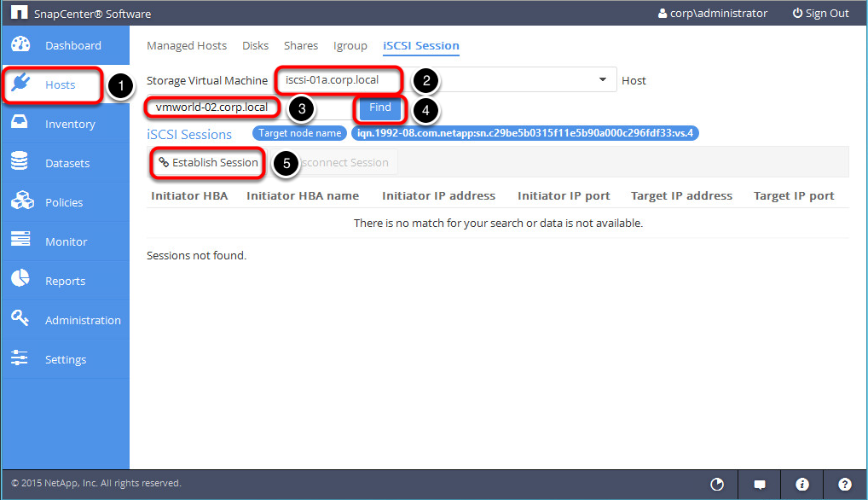The width and height of the screenshot is (868, 500).
Task: Open Reports in the sidebar
Action: click(x=66, y=281)
